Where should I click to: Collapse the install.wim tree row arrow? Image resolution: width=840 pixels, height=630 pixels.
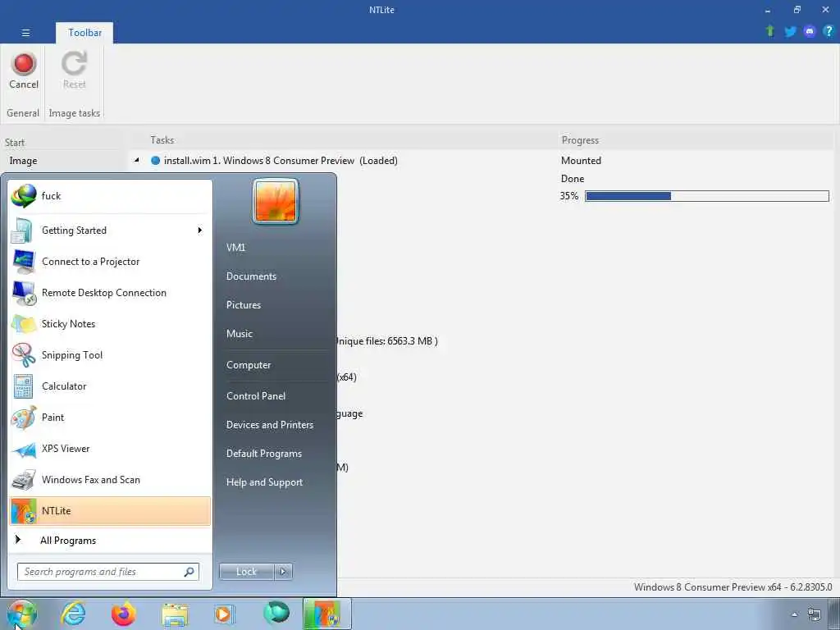click(137, 160)
